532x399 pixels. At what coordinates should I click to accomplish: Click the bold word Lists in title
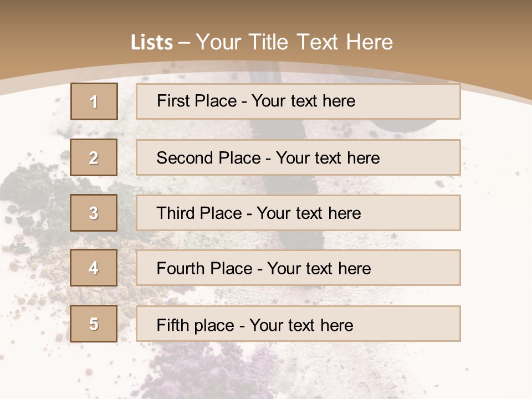click(152, 43)
